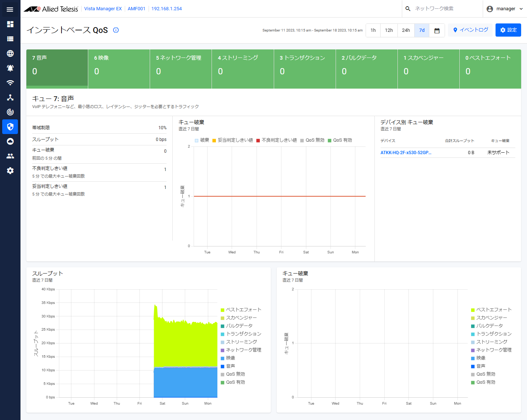Image resolution: width=527 pixels, height=420 pixels.
Task: Open the wireless Wi-Fi sidebar icon
Action: [x=10, y=83]
